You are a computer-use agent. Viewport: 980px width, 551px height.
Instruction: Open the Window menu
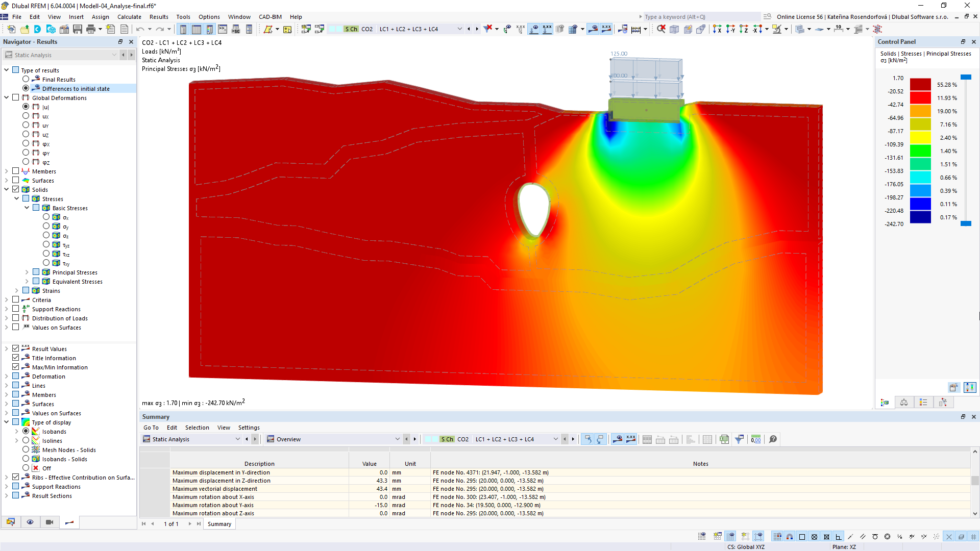tap(238, 16)
